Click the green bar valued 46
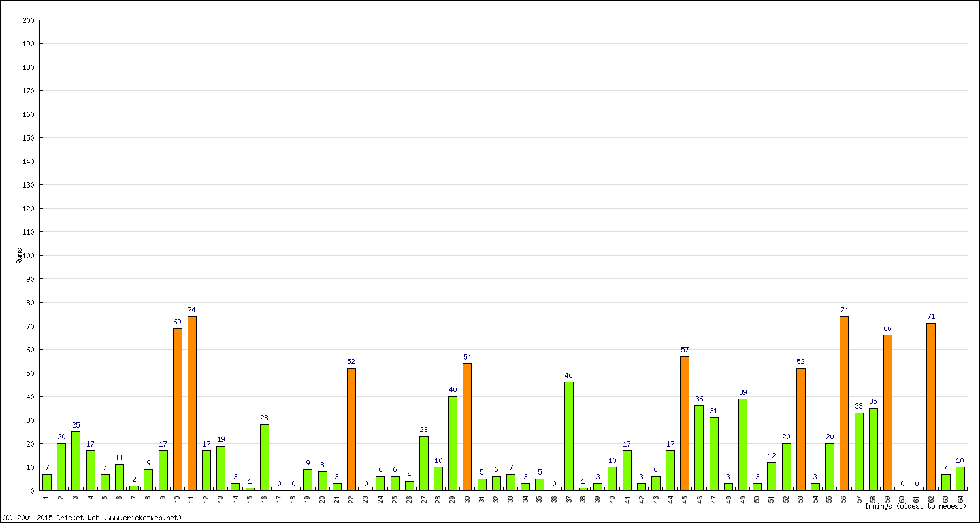This screenshot has height=523, width=980. (x=569, y=437)
